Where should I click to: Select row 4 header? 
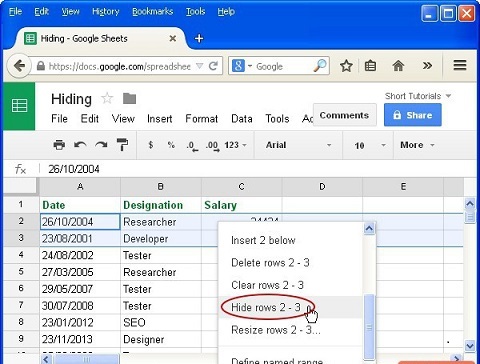(x=21, y=255)
